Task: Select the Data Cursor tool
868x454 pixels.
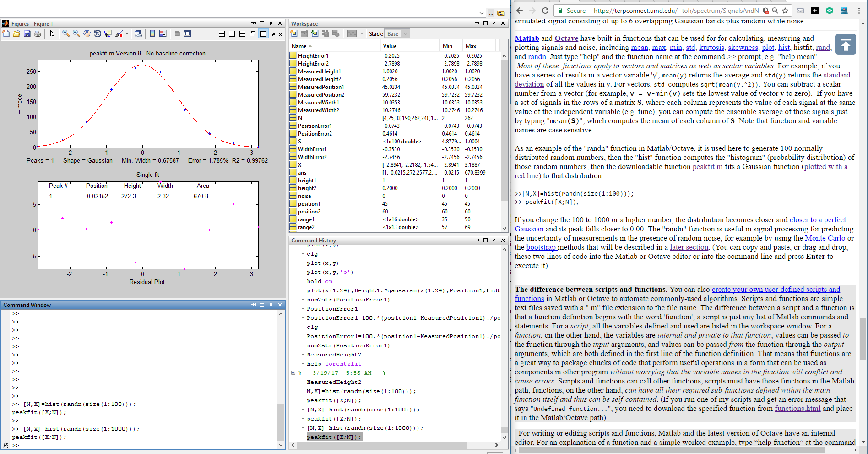Action: tap(108, 34)
